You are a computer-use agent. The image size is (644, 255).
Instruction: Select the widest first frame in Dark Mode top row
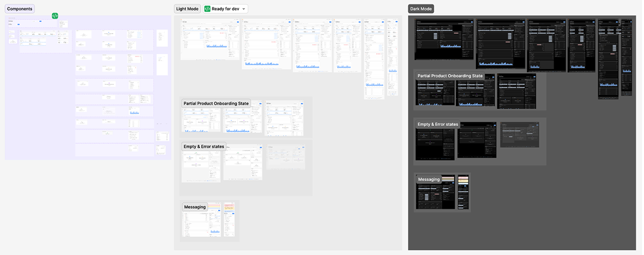pyautogui.click(x=444, y=39)
